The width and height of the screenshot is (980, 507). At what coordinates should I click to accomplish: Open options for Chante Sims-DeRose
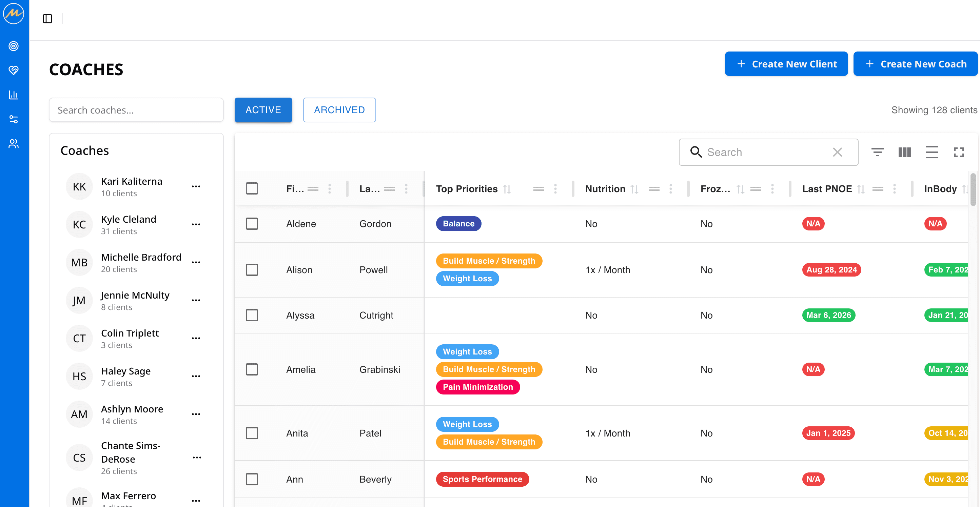tap(197, 458)
